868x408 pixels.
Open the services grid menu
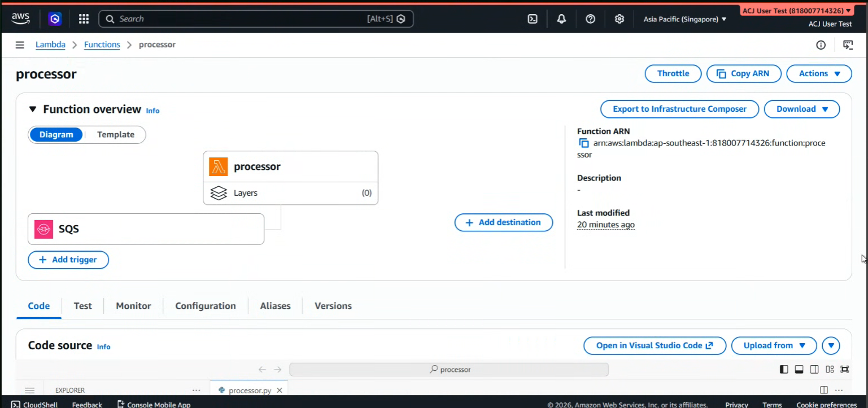(84, 19)
